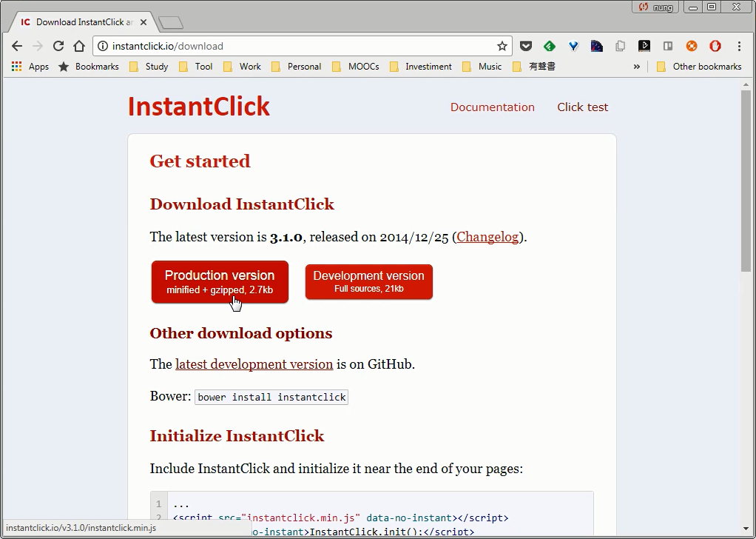Reload the InstantClick download page
This screenshot has width=756, height=539.
(x=58, y=46)
